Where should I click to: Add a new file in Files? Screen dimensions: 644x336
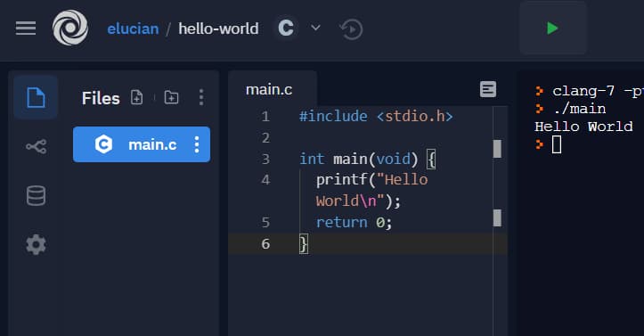click(x=137, y=97)
